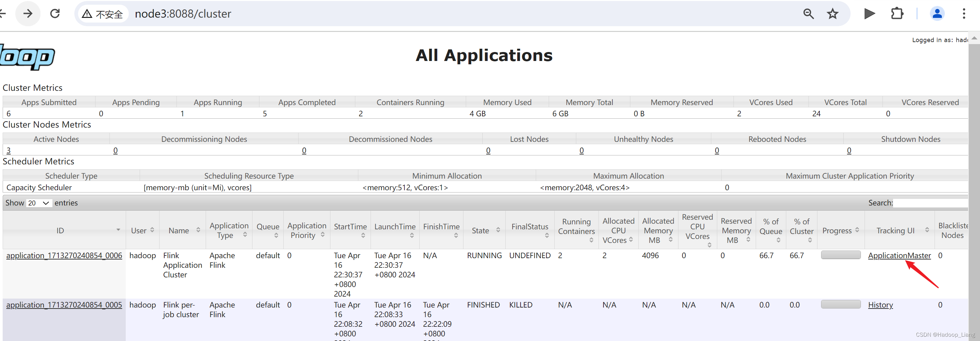Screen dimensions: 980x341
Task: Click the All Applications heading
Action: (484, 55)
